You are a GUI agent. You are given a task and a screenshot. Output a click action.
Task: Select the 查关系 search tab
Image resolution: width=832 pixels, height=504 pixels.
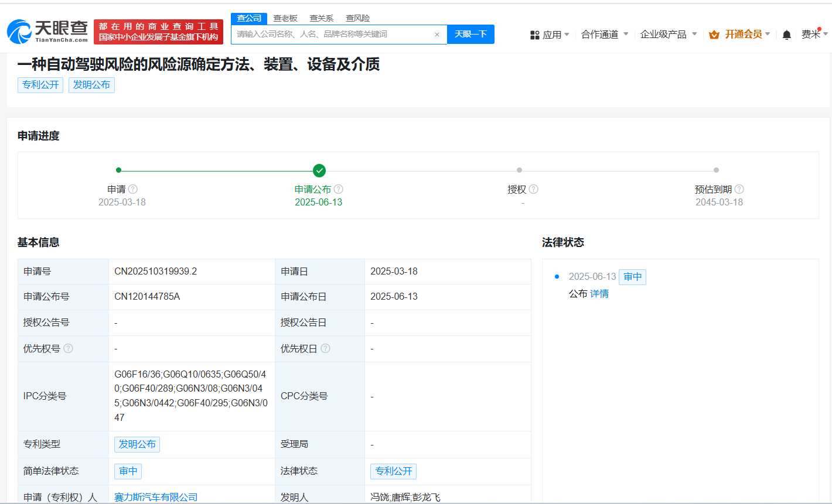[x=321, y=18]
